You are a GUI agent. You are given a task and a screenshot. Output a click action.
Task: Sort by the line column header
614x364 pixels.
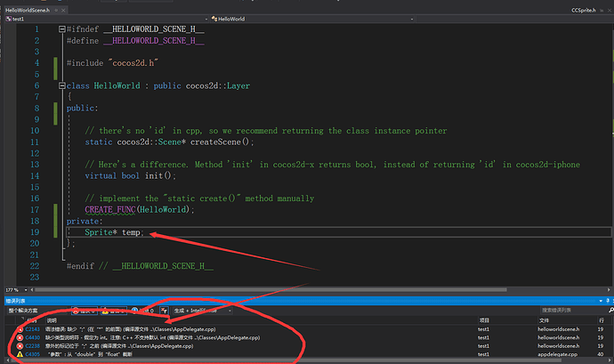pos(602,320)
